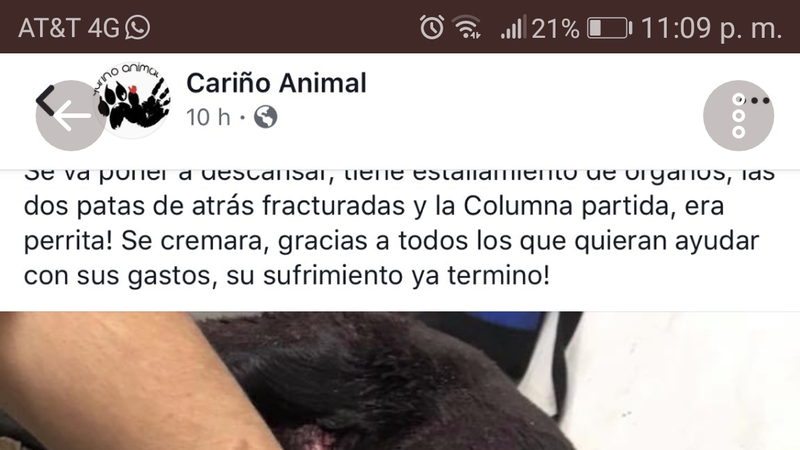Open the Cariño Animal profile picture
Viewport: 800px width, 450px height.
132,101
